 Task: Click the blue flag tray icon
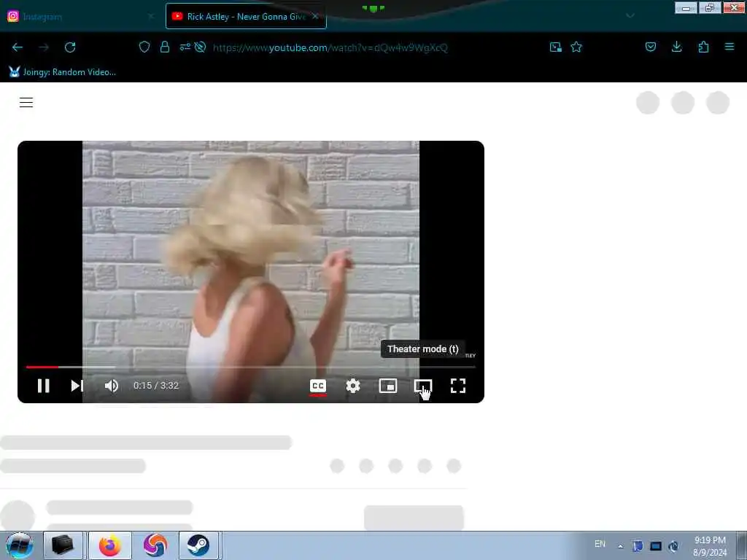pos(638,546)
